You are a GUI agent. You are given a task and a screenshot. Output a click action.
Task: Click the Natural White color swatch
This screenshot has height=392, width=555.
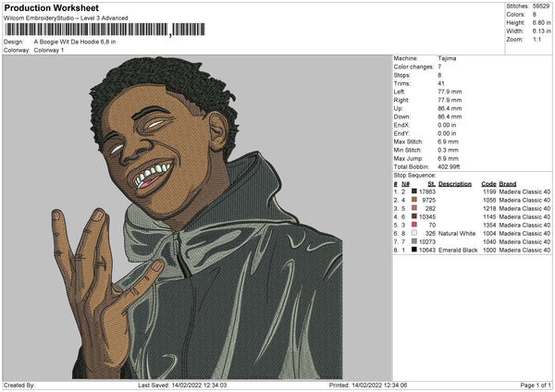(414, 233)
